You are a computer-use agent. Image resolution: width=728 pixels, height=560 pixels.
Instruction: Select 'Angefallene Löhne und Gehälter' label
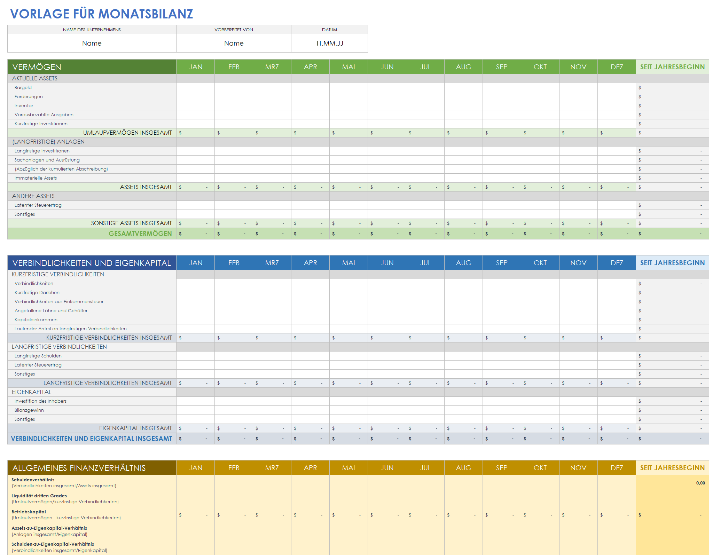[51, 310]
